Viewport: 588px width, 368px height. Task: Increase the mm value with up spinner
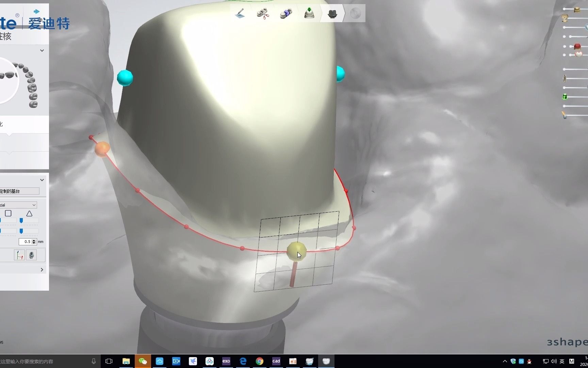pos(34,240)
